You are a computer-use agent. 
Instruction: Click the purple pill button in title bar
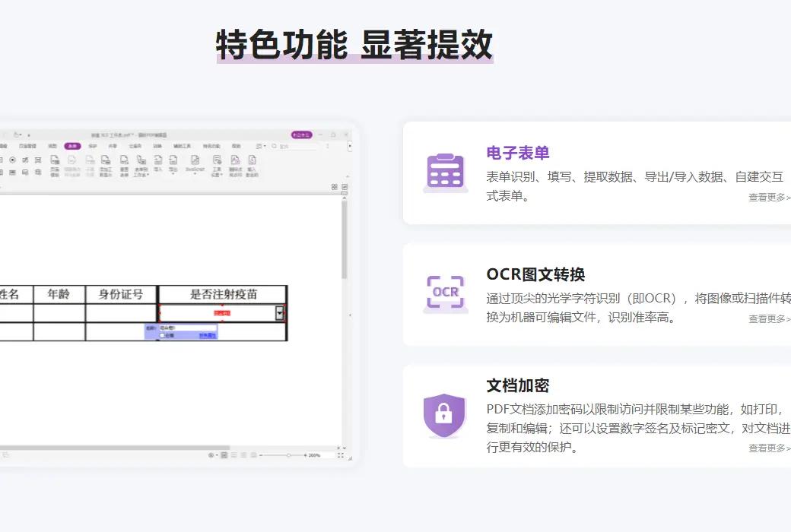coord(302,135)
